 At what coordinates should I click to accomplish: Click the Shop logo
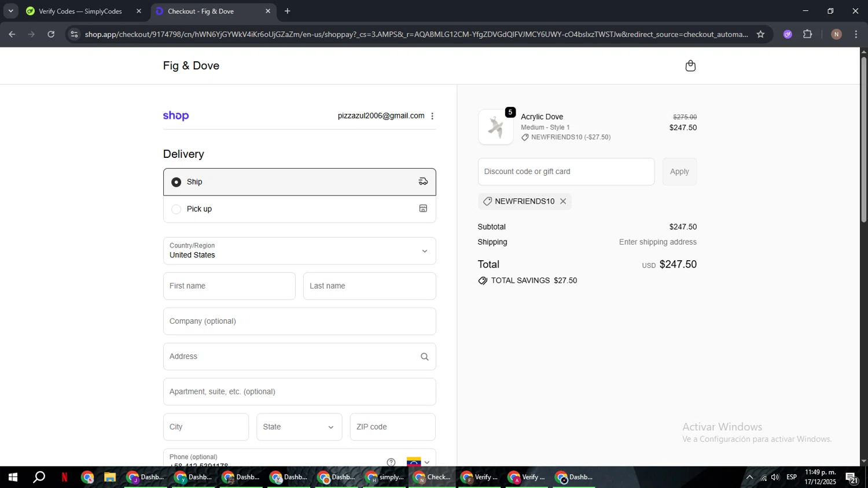(x=176, y=116)
